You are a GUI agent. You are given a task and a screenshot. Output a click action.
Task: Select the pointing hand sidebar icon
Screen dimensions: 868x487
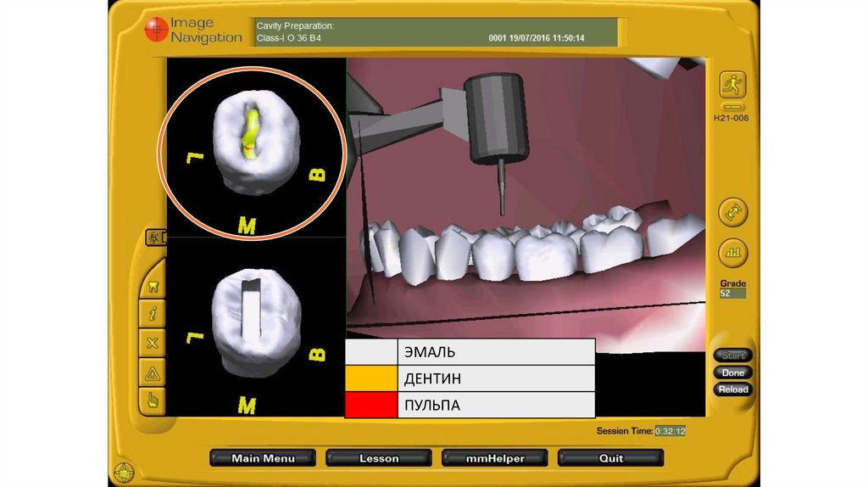pos(153,400)
